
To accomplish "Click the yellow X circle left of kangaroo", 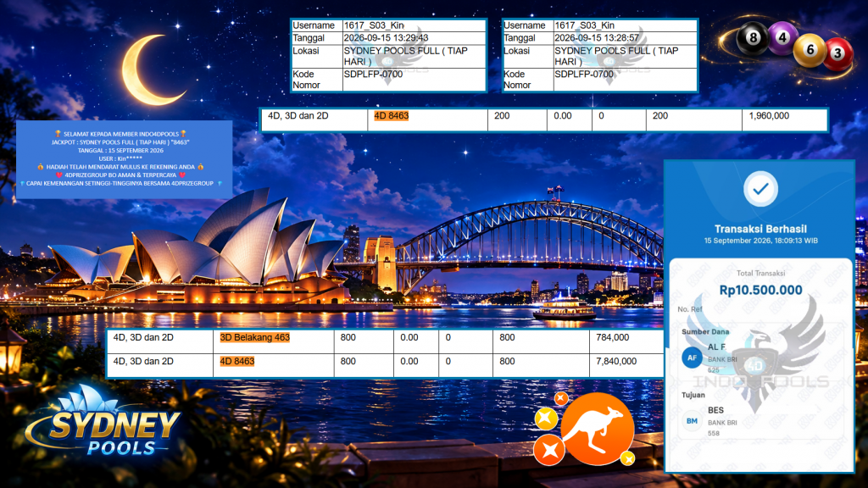I will click(x=546, y=419).
